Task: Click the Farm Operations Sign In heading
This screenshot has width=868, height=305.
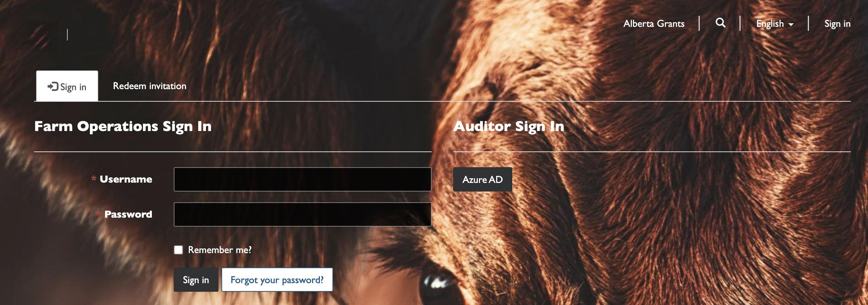Action: pyautogui.click(x=123, y=126)
